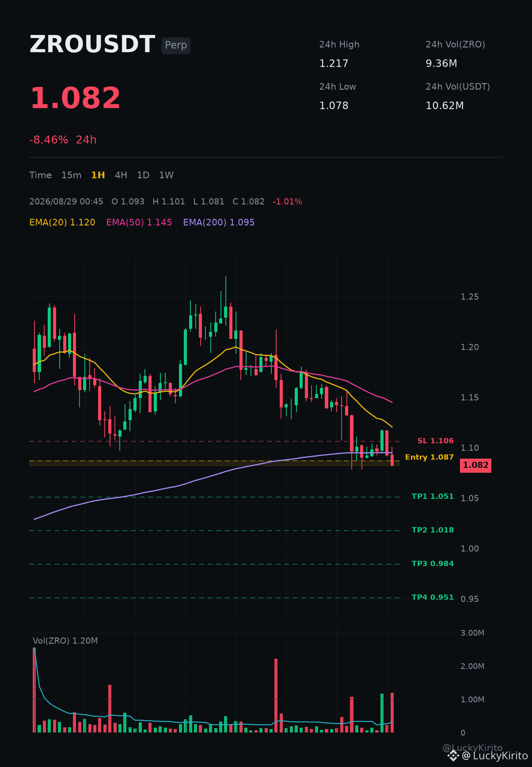Switch to the 4H timeframe
532x767 pixels.
pos(121,175)
